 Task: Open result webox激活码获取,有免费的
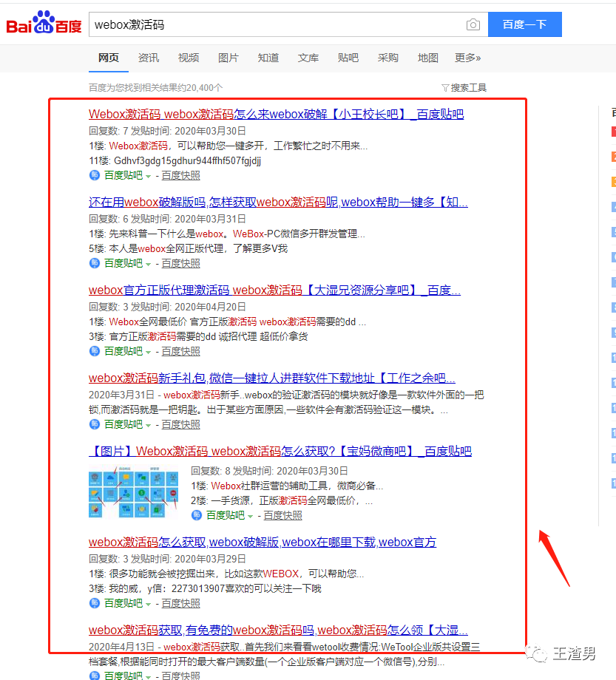278,630
